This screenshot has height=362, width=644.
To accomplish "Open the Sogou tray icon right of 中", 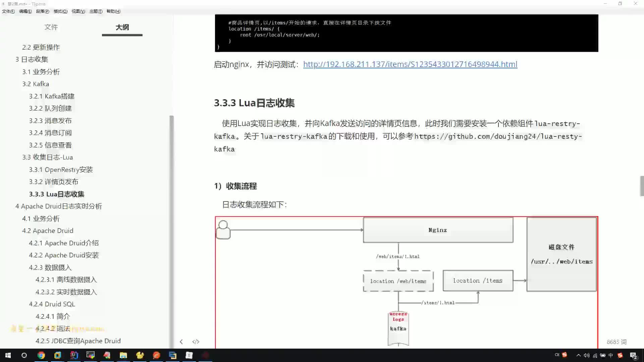I will click(620, 355).
